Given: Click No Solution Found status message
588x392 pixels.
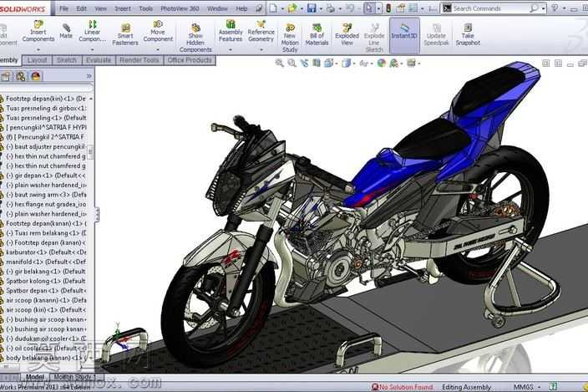Looking at the screenshot, I should tap(402, 387).
